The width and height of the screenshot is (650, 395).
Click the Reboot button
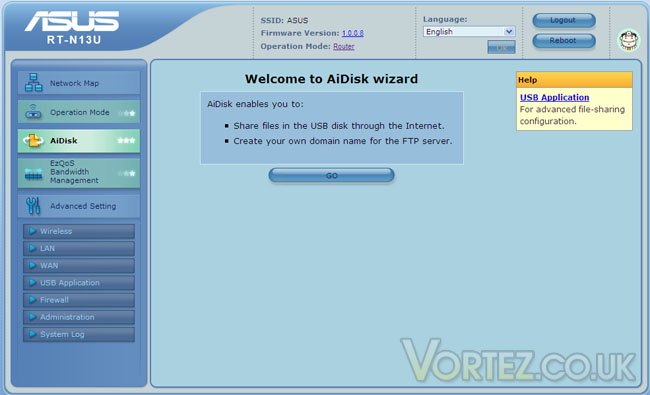click(564, 41)
